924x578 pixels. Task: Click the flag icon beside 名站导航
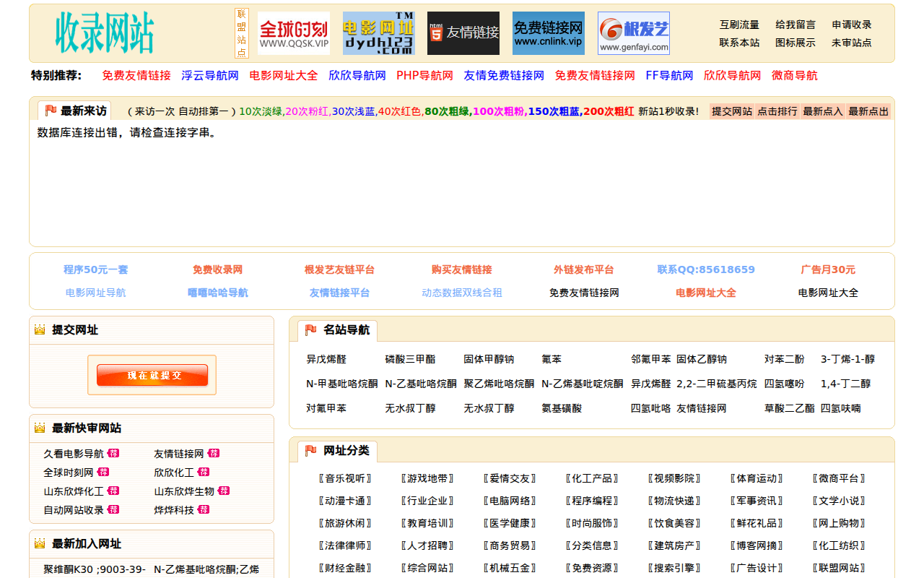pyautogui.click(x=311, y=330)
